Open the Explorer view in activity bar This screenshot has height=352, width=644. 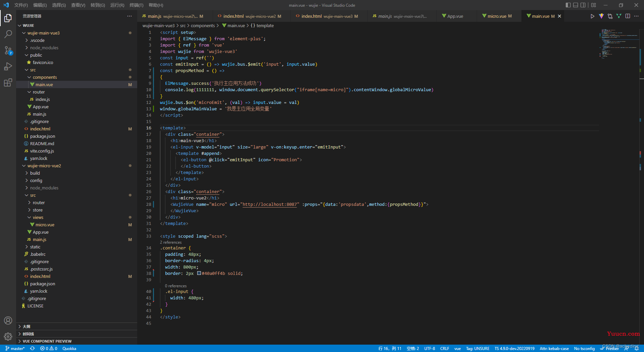point(8,18)
